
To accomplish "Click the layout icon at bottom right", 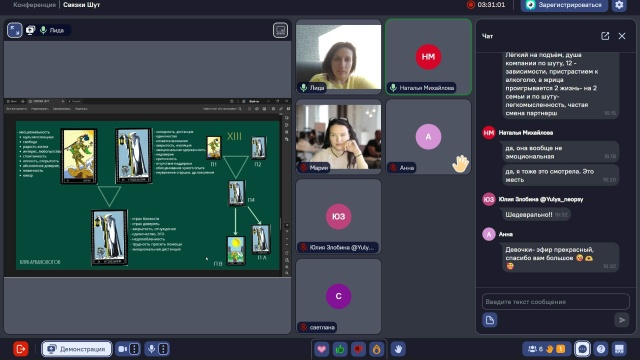I will tap(619, 349).
